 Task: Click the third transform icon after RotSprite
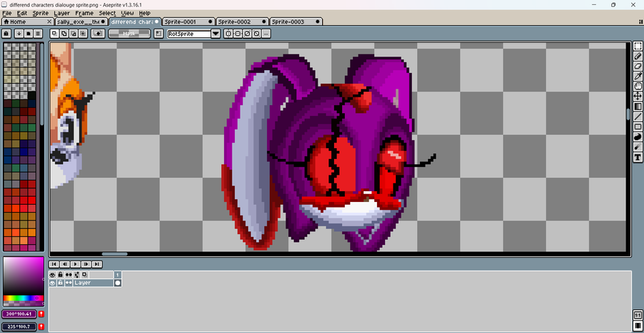click(x=247, y=34)
